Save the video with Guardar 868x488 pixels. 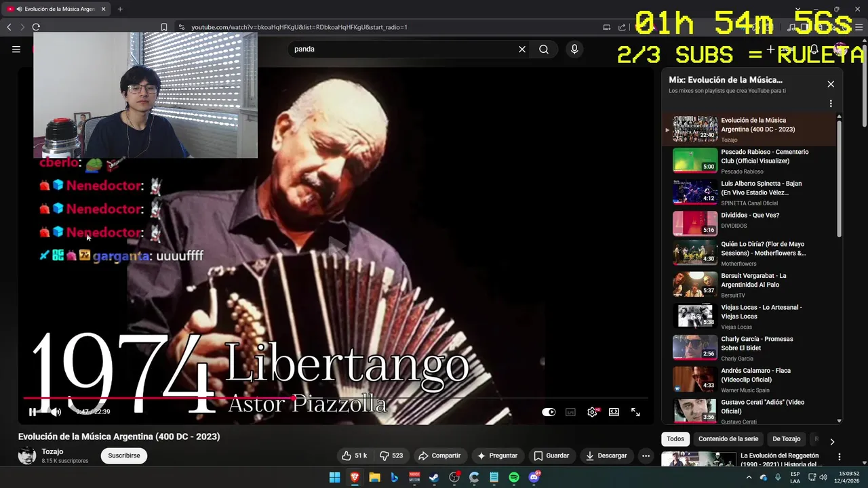pyautogui.click(x=551, y=455)
